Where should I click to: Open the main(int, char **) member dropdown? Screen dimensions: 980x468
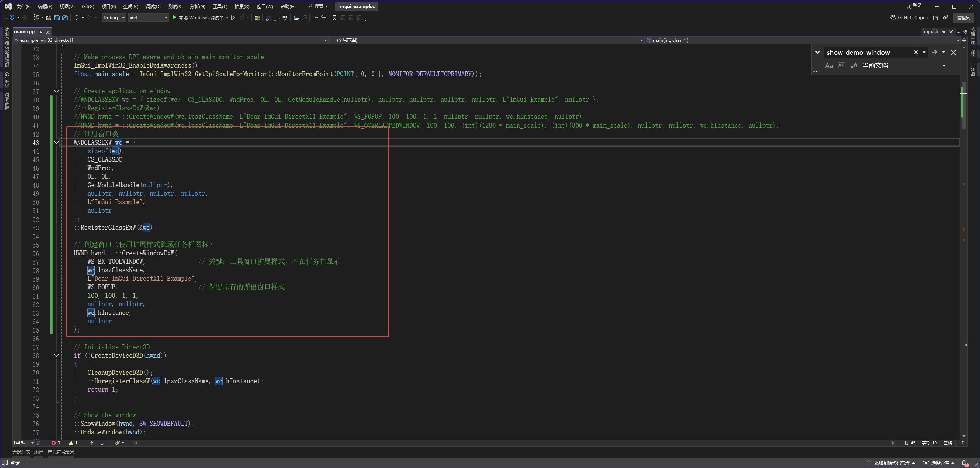point(803,40)
